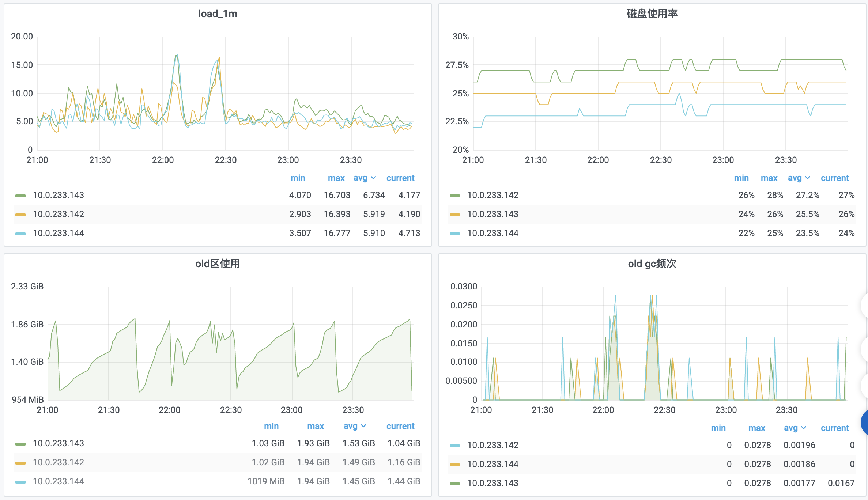Sort 磁盘使用率 legend by max

click(x=769, y=178)
